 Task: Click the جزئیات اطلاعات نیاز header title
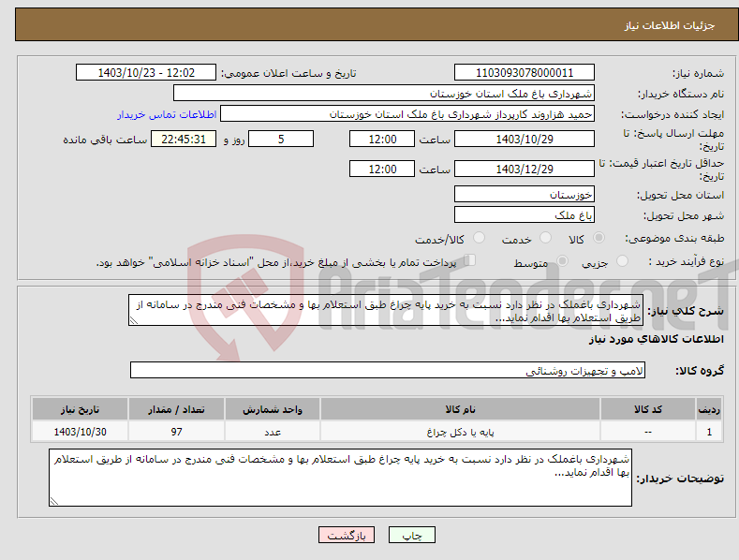coord(670,25)
